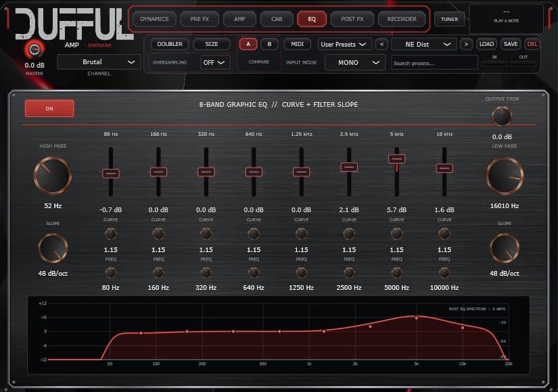
Task: Click the 2500 Hz band Freq knob
Action: (349, 273)
